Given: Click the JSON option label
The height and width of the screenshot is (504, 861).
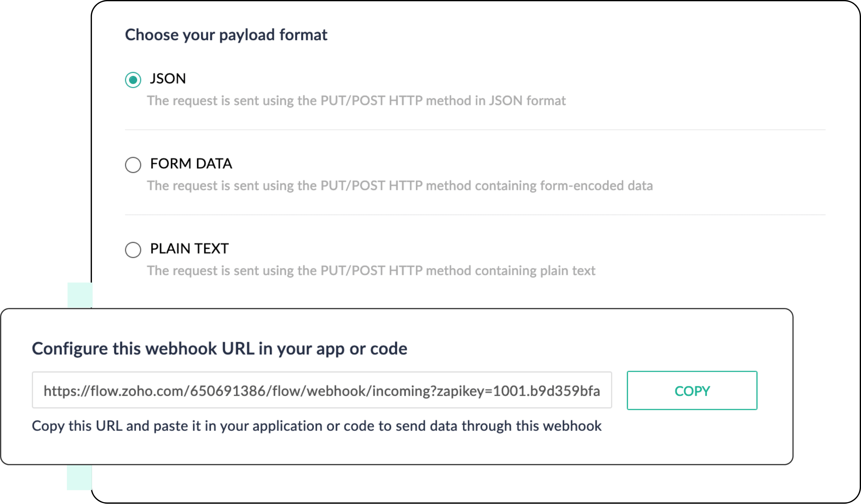Looking at the screenshot, I should click(168, 78).
